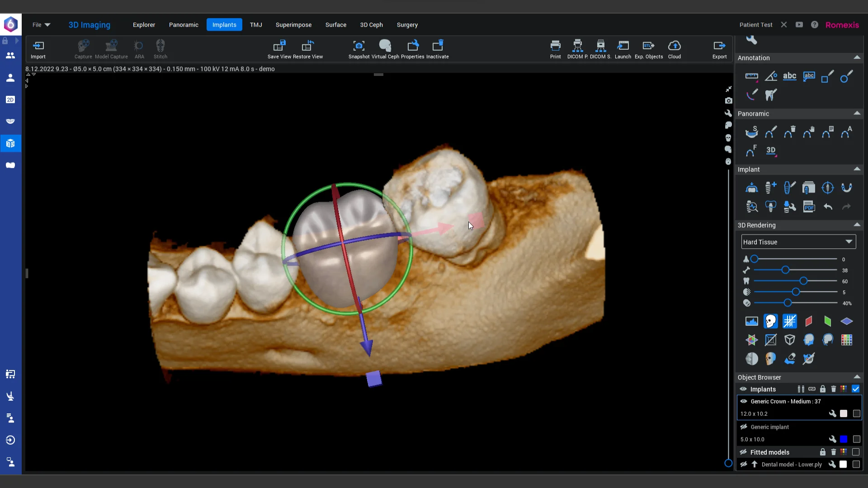Screen dimensions: 868x488
Task: Open the File menu
Action: tap(41, 25)
